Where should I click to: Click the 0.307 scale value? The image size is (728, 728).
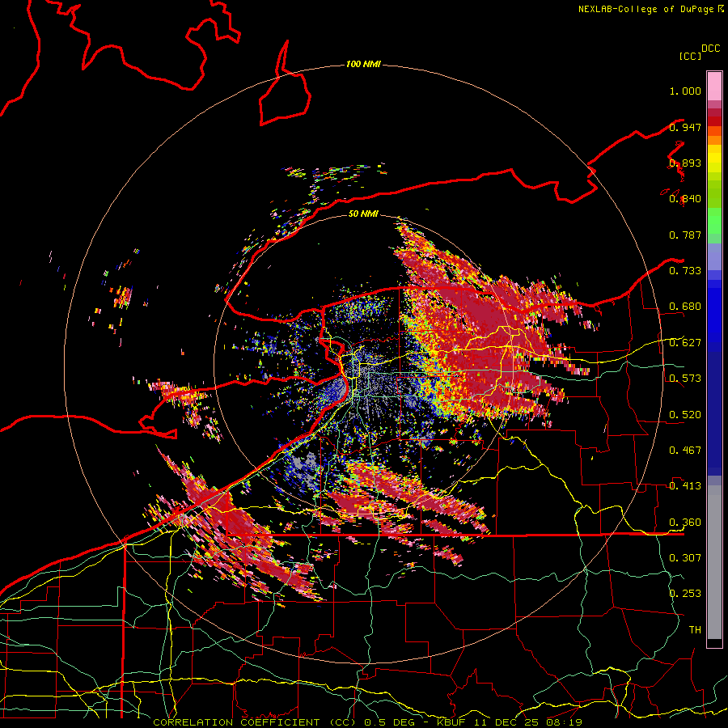[685, 557]
